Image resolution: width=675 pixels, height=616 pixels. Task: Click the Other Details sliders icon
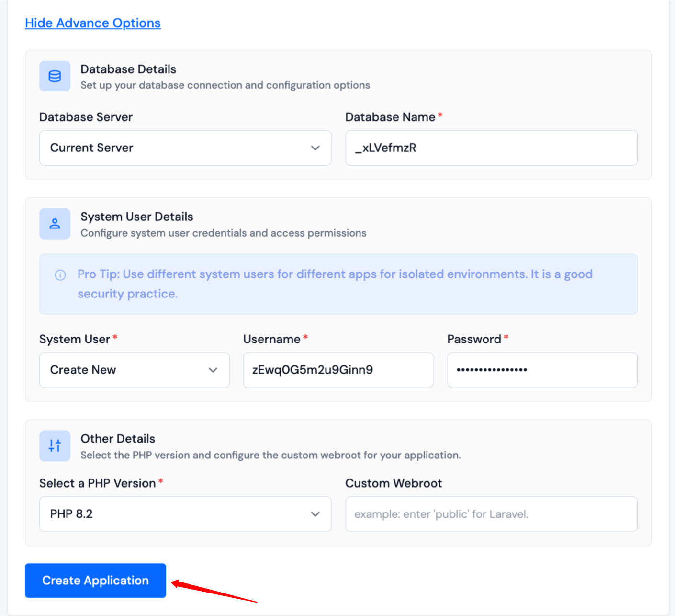pos(55,446)
